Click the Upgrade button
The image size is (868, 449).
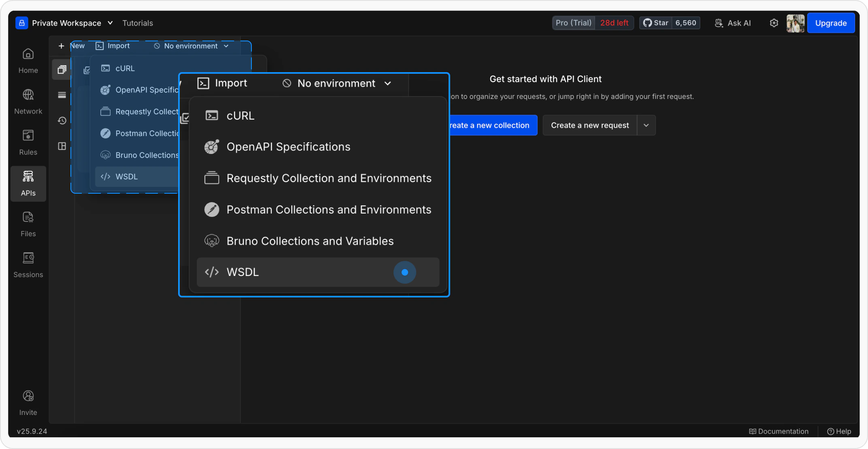point(831,23)
